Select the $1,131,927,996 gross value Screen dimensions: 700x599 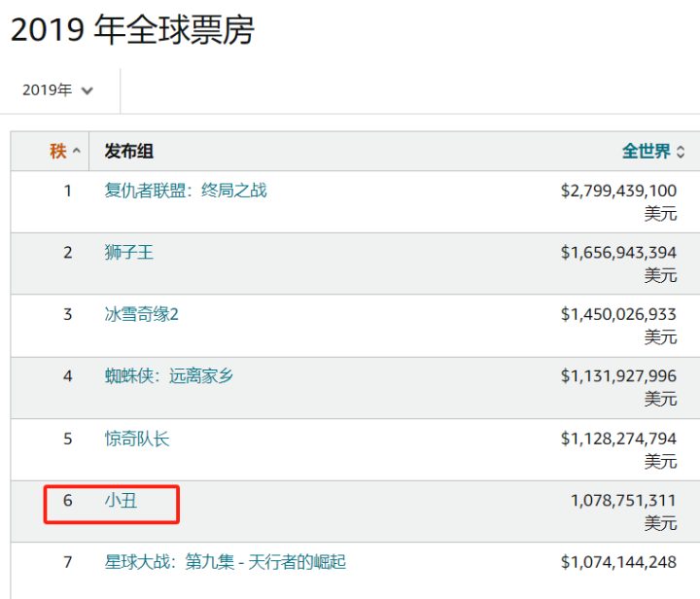(x=618, y=375)
